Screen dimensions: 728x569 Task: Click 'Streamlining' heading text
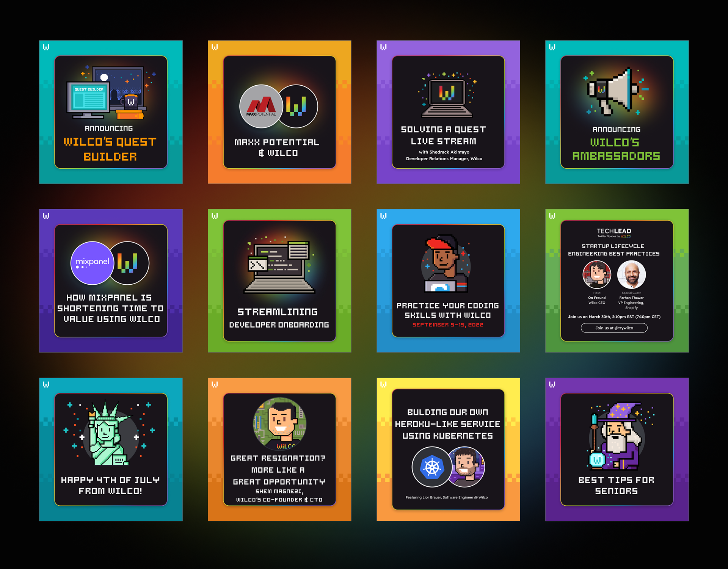click(278, 312)
